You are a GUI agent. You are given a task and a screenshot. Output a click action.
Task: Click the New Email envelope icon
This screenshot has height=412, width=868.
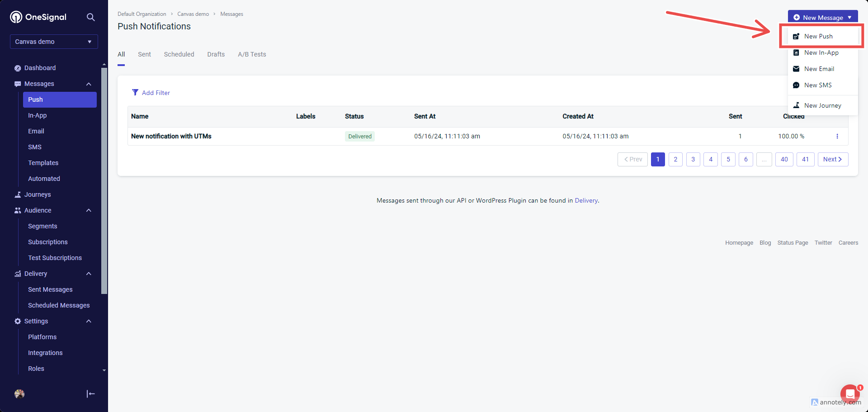pyautogui.click(x=796, y=69)
